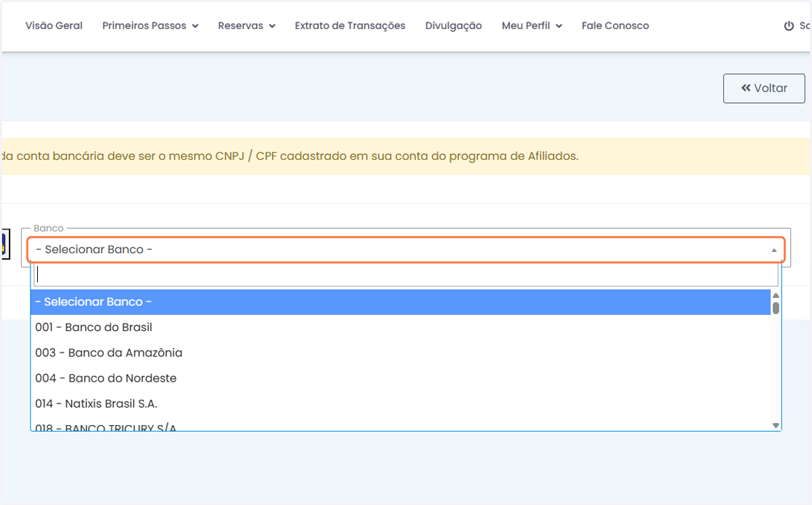Click the bank list scrollbar thumb
The image size is (812, 505).
click(x=776, y=308)
